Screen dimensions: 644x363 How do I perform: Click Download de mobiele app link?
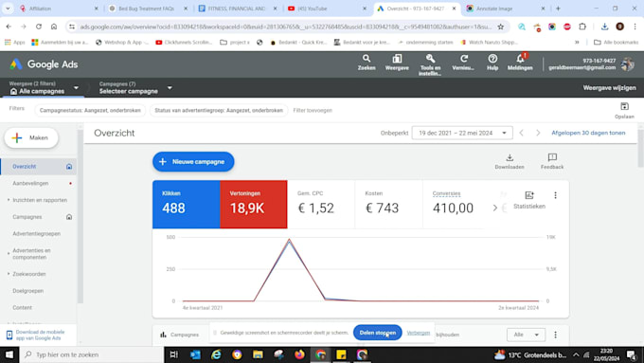coord(40,336)
